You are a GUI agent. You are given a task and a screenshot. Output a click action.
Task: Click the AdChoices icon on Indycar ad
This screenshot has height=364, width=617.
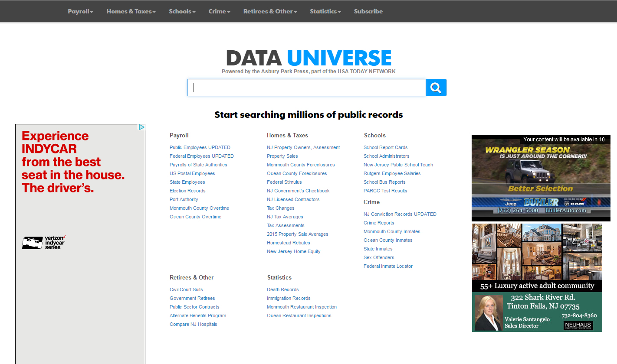pyautogui.click(x=141, y=127)
